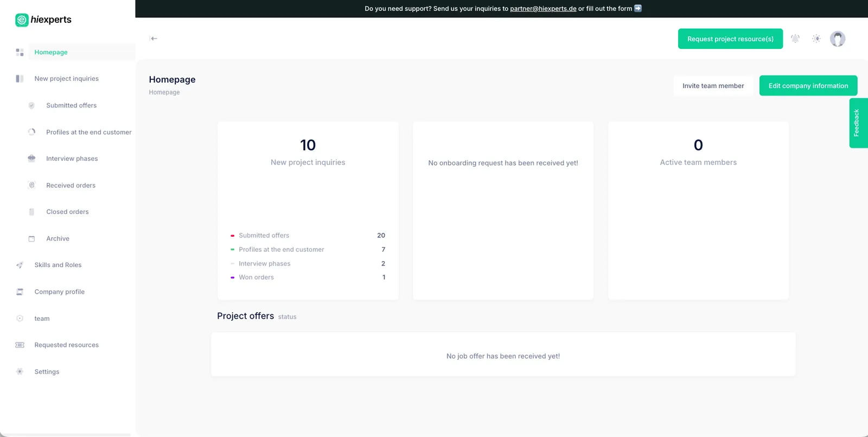The width and height of the screenshot is (868, 437).
Task: Open Company profile menu item
Action: coord(60,292)
